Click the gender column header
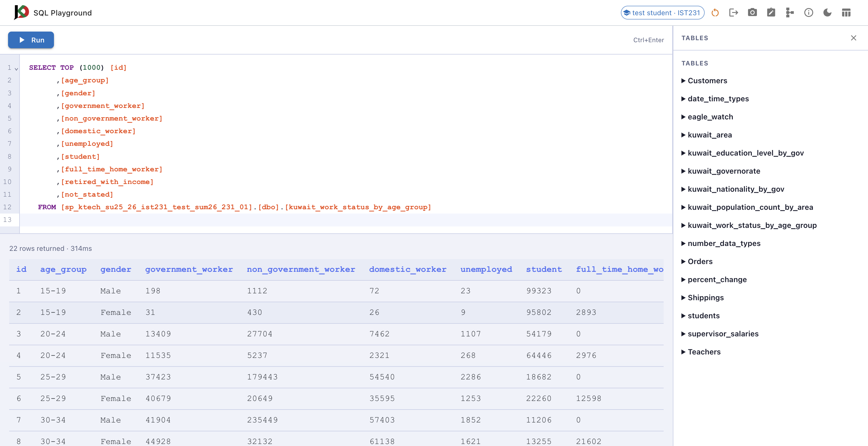 click(116, 269)
